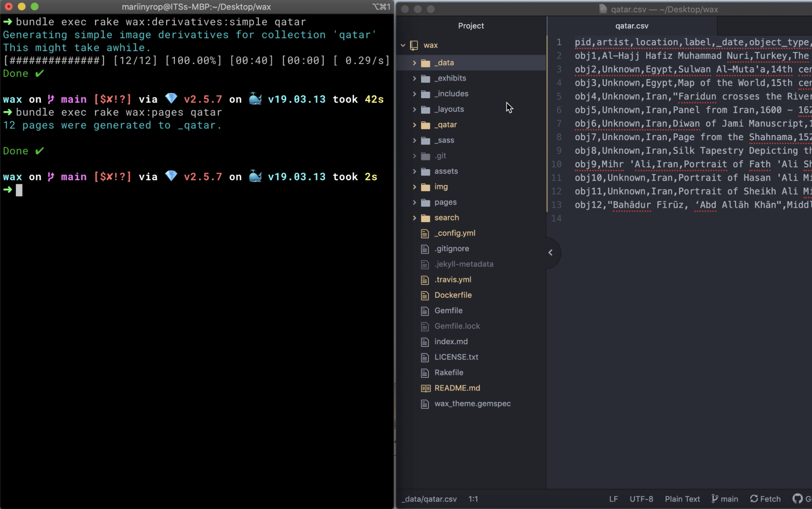
Task: Click the GitHub icon in status bar
Action: coord(797,499)
